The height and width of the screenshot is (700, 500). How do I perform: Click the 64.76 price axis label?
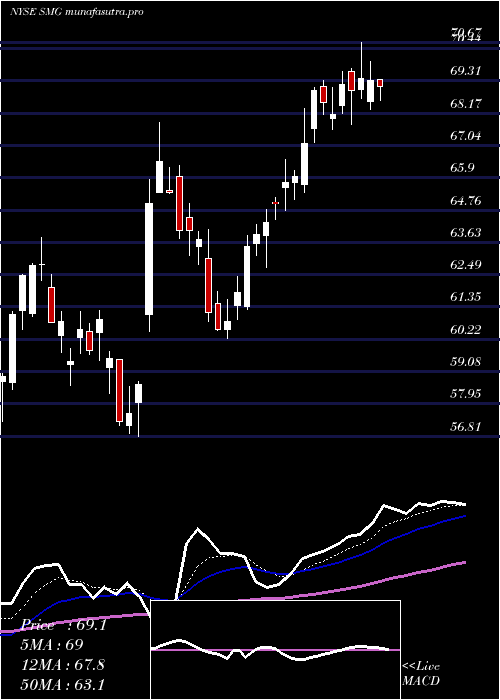(x=466, y=200)
